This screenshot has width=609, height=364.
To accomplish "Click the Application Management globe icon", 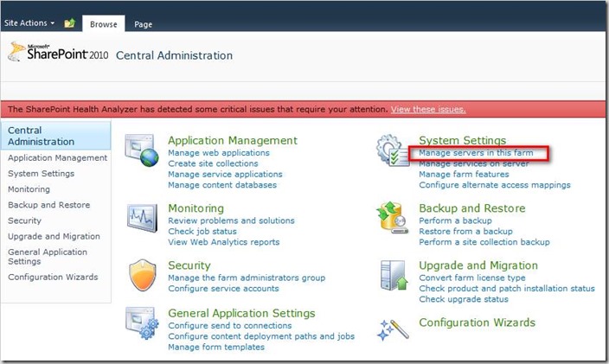I will (142, 150).
